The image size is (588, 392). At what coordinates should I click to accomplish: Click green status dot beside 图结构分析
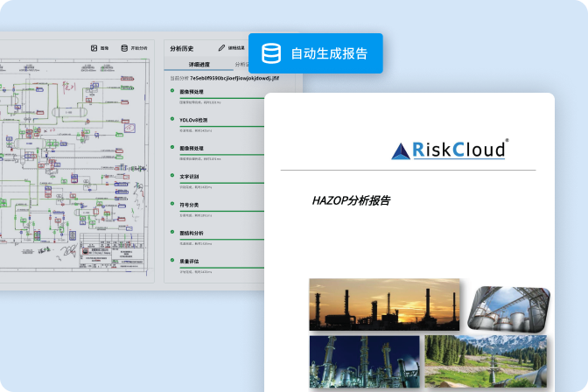pos(172,233)
